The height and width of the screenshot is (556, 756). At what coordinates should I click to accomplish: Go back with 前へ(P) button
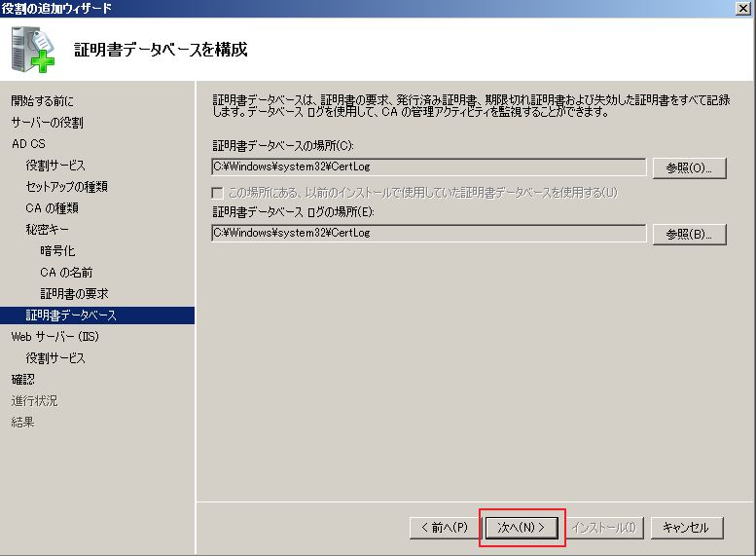tap(445, 528)
